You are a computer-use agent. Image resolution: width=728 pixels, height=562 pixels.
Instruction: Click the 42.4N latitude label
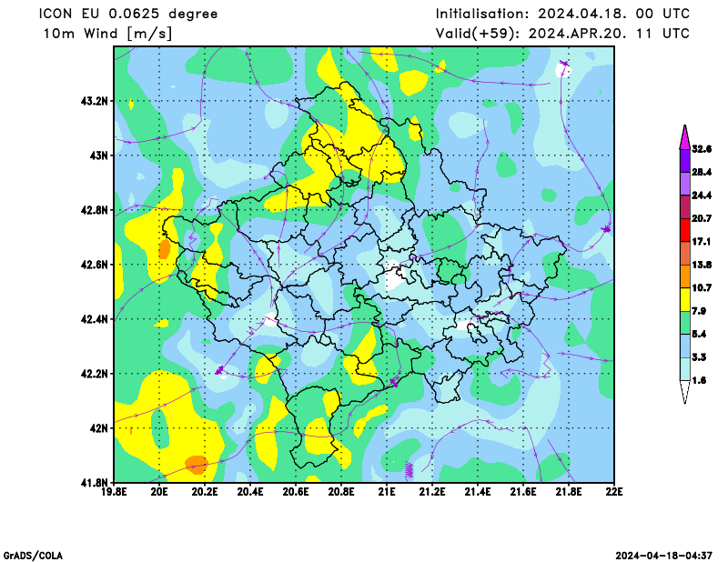(x=95, y=319)
